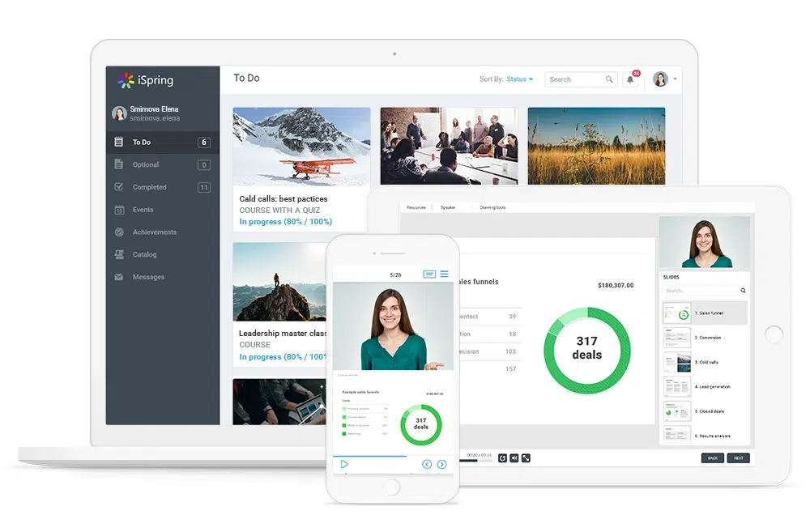Click the search magnifier in the To Do header

coord(610,79)
